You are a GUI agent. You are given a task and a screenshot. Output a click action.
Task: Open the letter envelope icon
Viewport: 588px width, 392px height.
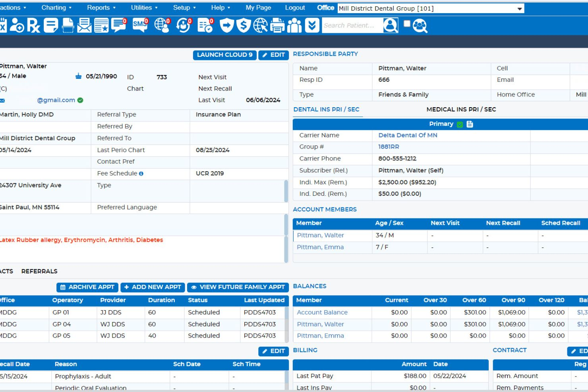point(84,26)
